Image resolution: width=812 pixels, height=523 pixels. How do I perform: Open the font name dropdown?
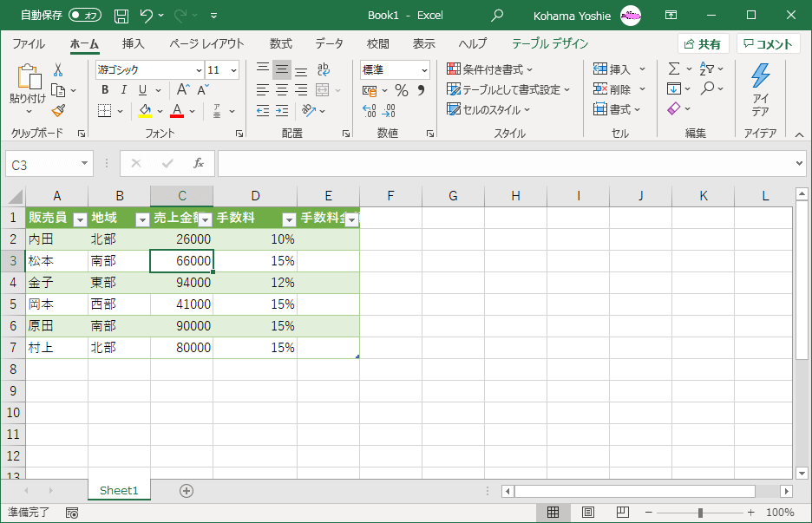(199, 70)
